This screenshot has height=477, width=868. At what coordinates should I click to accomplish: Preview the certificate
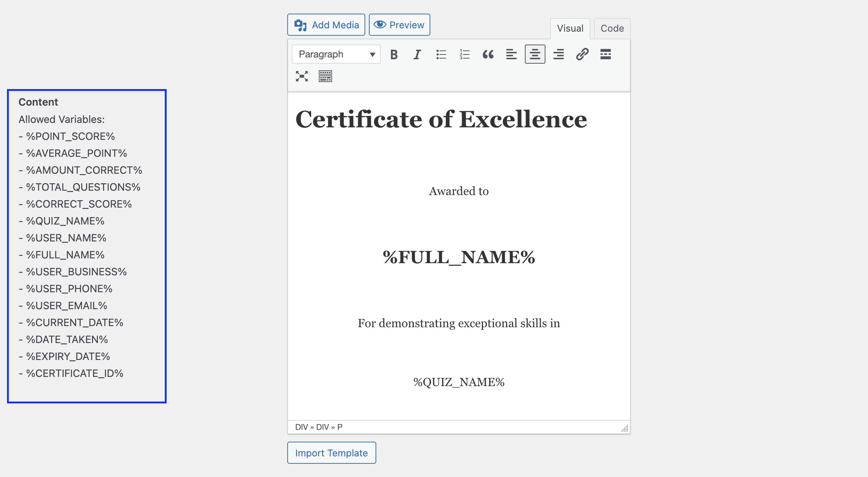(x=399, y=25)
